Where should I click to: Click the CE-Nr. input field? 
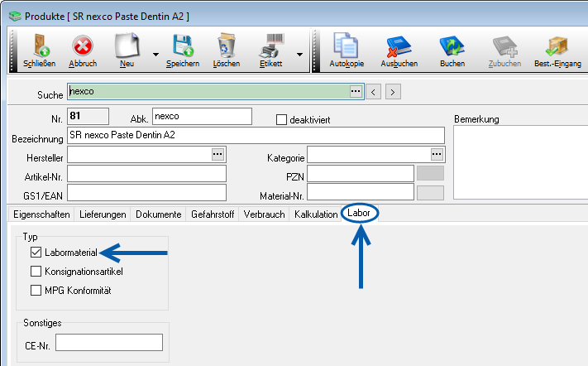pos(109,342)
